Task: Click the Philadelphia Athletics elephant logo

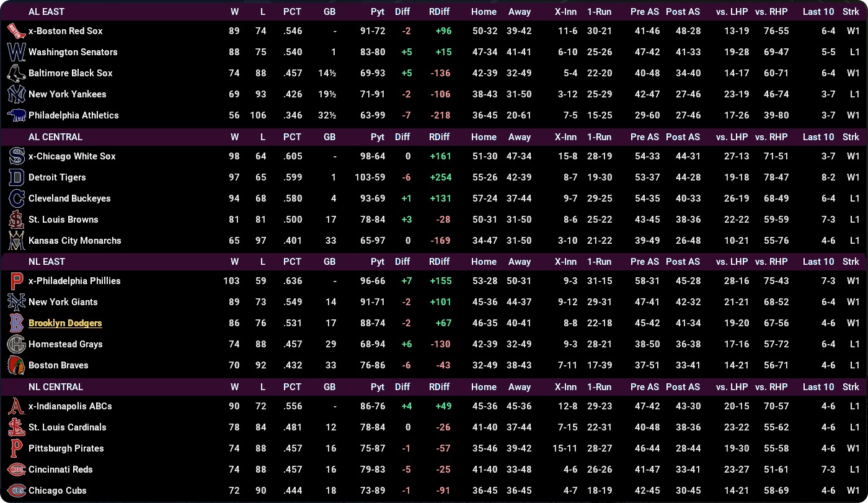Action: point(16,115)
